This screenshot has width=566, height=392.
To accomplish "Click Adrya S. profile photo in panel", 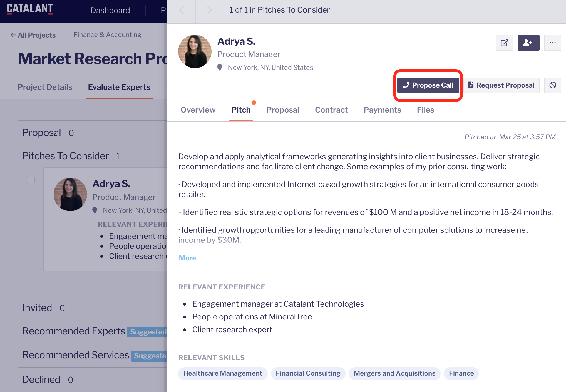I will pos(195,51).
